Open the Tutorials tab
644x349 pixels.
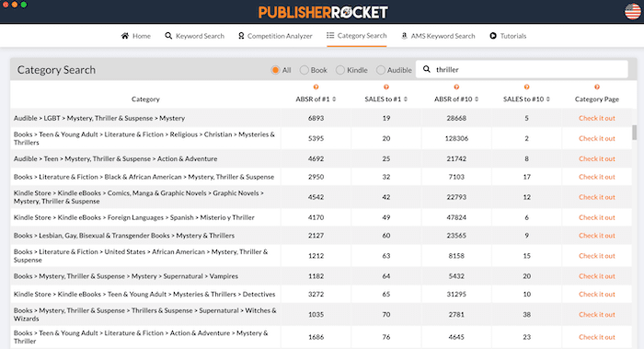click(508, 36)
